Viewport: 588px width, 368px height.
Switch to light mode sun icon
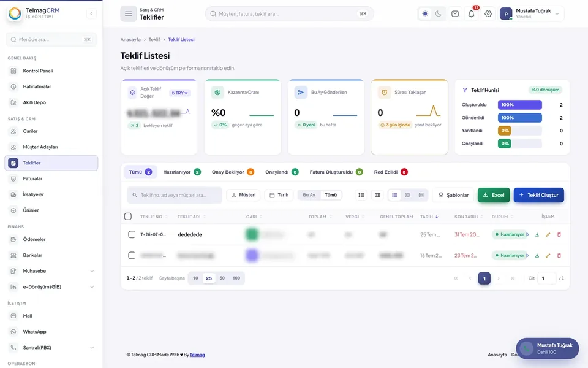pos(425,14)
